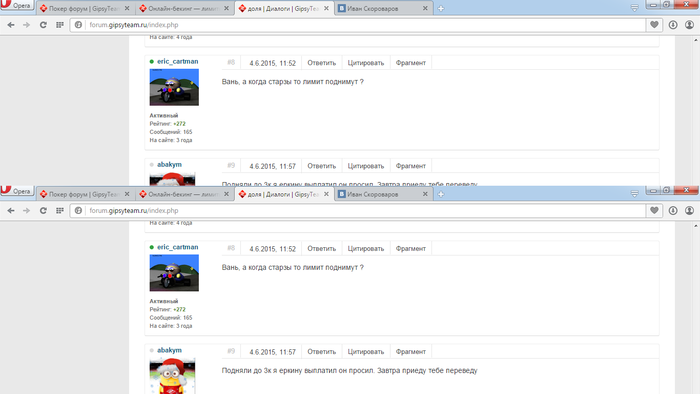Image resolution: width=700 pixels, height=394 pixels.
Task: Open Speed Dial grid in upper window
Action: (60, 25)
